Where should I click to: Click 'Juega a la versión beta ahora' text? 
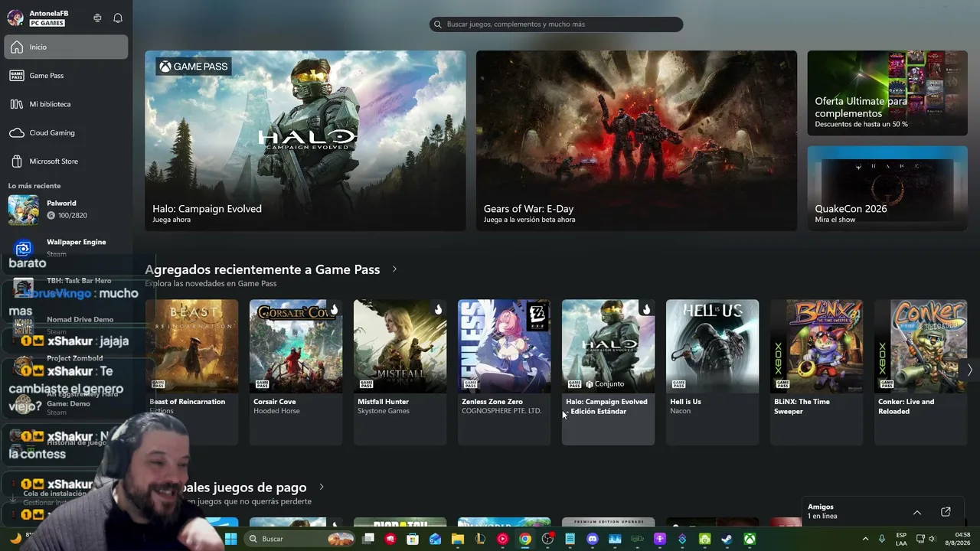coord(529,220)
